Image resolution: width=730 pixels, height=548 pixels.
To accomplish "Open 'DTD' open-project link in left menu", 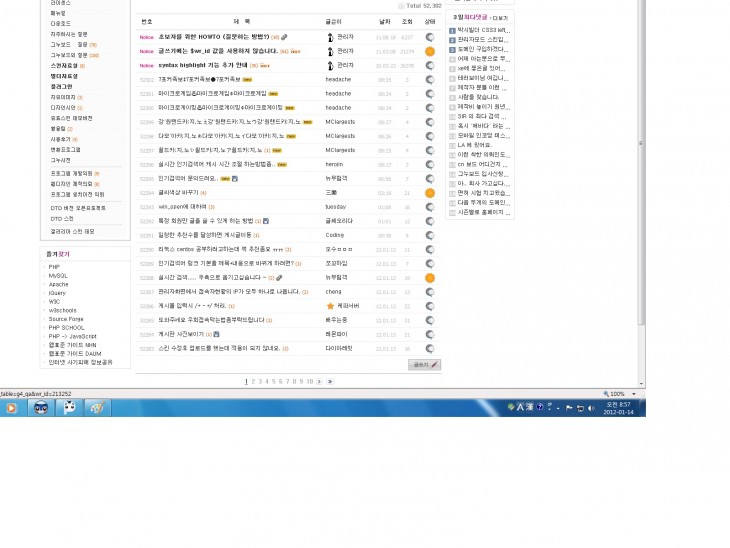I will [x=78, y=208].
